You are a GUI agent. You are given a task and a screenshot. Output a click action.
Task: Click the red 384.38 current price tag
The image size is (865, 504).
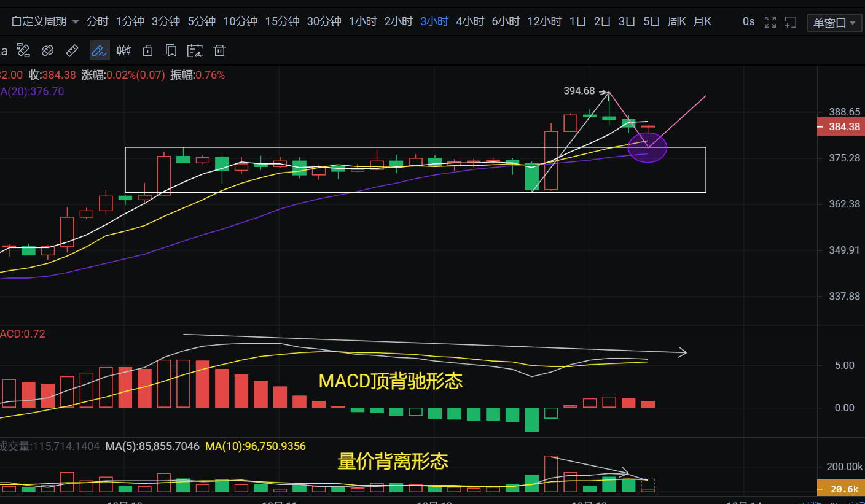(840, 127)
